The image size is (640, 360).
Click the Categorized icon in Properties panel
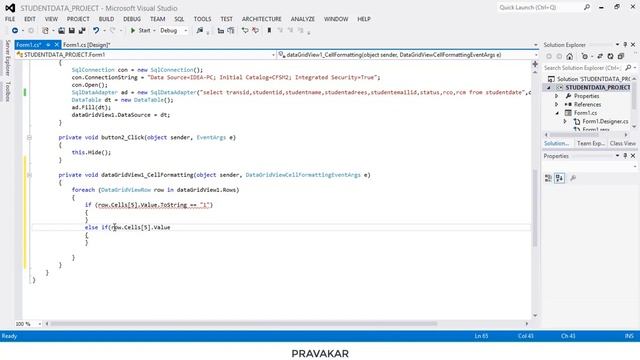point(549,178)
